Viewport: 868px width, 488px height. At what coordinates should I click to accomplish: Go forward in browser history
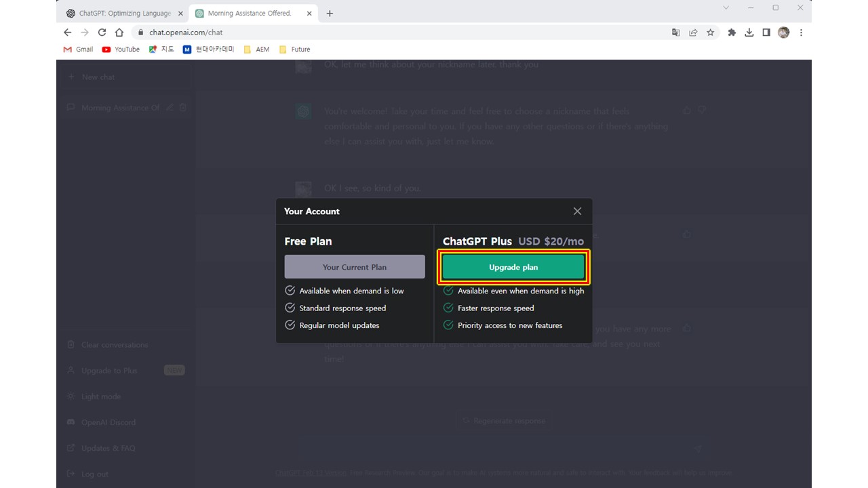(85, 33)
